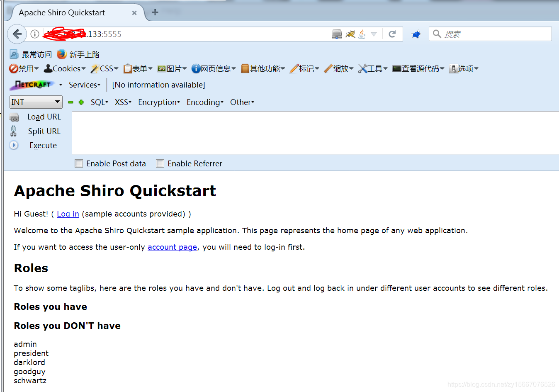Viewport: 559px width, 392px height.
Task: Click the [No information available] Netcraft text
Action: point(158,85)
